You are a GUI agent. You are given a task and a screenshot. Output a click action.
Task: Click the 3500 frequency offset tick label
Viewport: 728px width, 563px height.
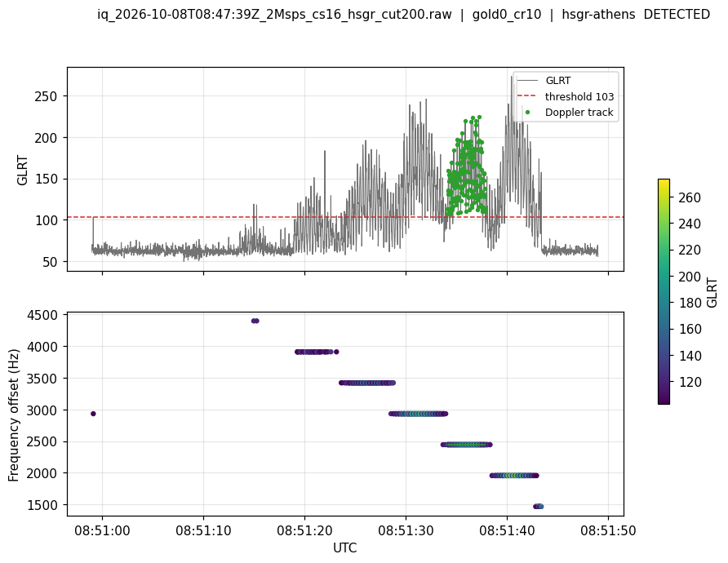click(x=43, y=379)
